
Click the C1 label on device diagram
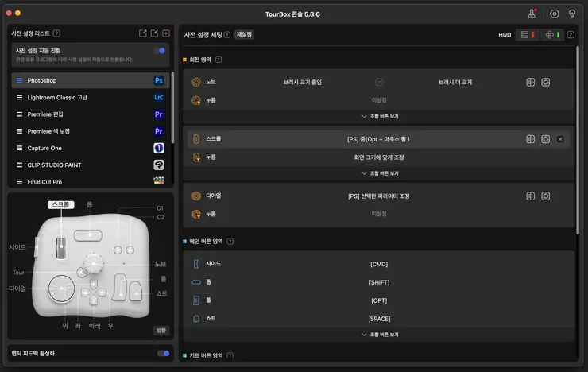point(161,208)
